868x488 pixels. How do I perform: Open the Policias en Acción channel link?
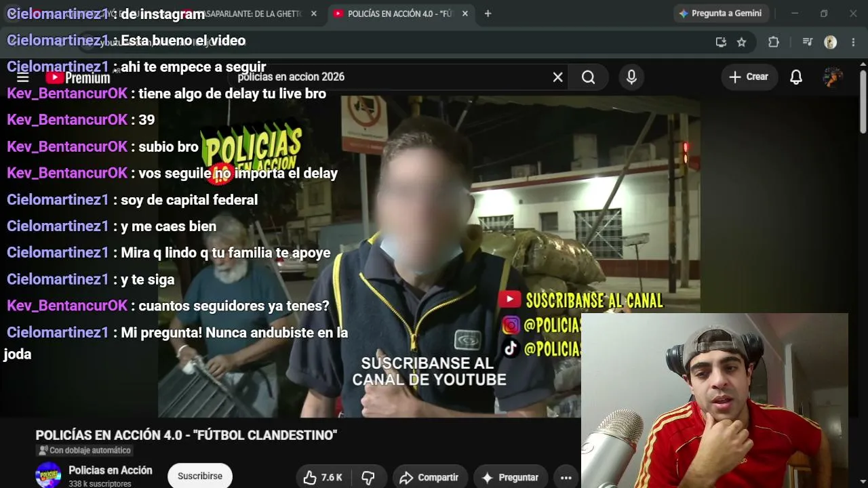[x=111, y=470]
